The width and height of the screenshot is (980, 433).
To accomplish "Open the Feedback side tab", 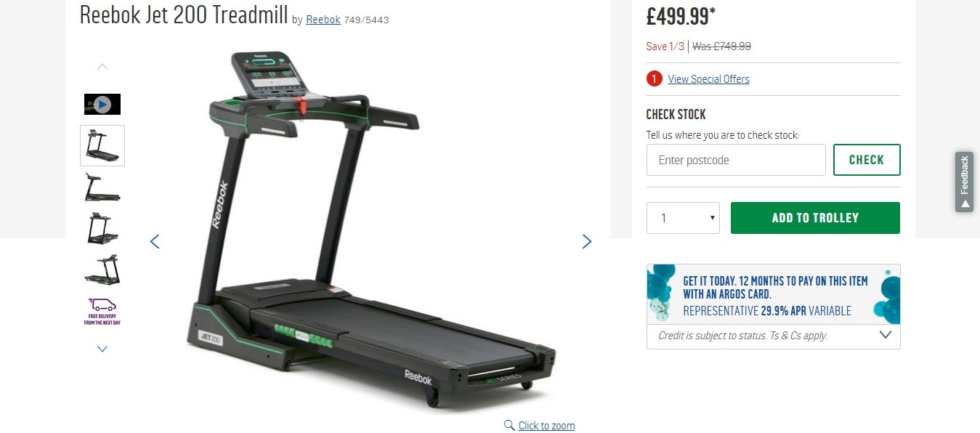I will [964, 182].
